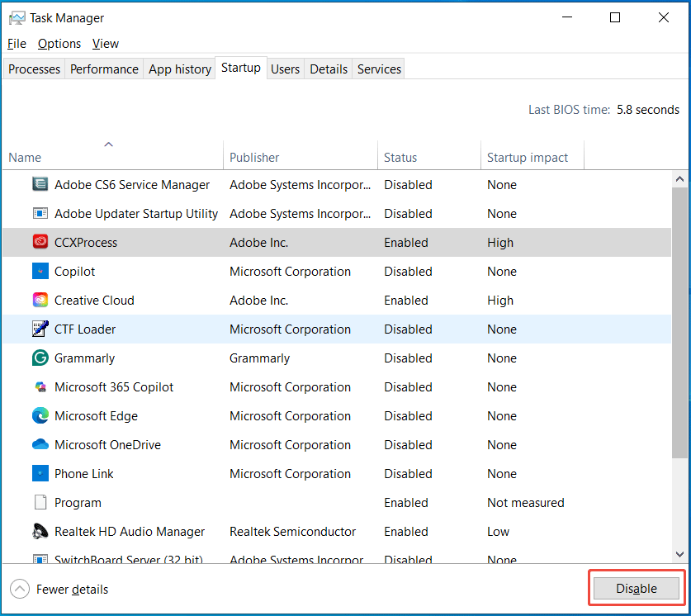691x616 pixels.
Task: Switch to the Users tab
Action: coord(285,69)
